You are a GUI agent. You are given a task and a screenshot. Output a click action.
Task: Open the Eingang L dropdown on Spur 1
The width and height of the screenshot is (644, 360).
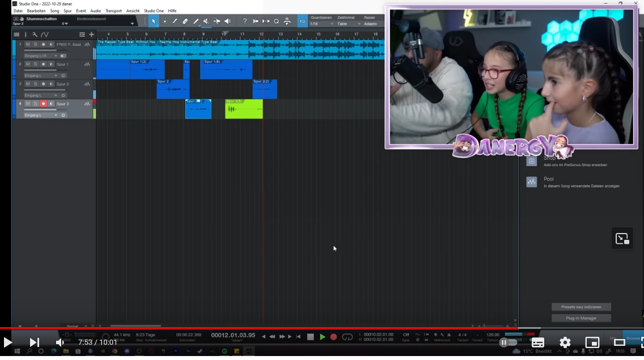56,76
